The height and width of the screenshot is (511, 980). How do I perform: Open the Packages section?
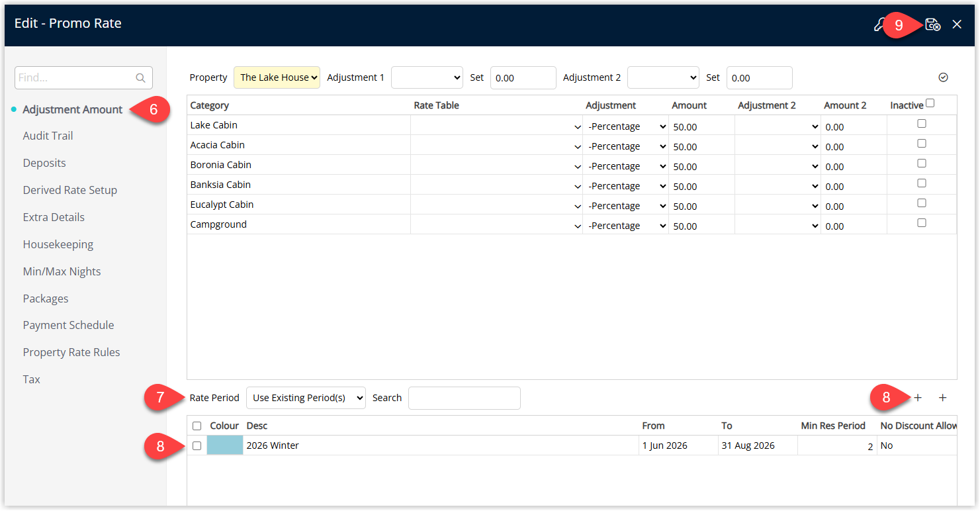point(46,299)
